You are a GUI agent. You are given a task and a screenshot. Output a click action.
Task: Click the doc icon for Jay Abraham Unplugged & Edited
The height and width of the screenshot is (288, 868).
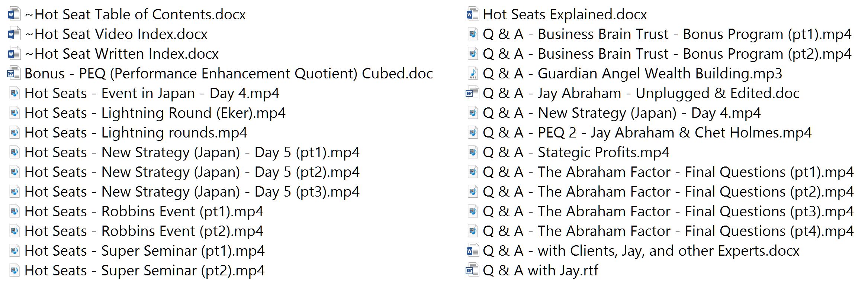(473, 93)
